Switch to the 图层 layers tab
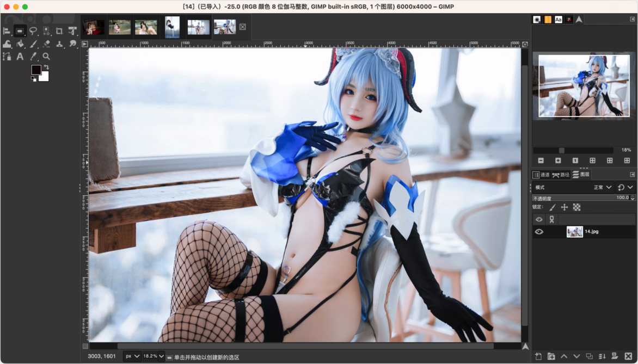The width and height of the screenshot is (638, 364). point(581,175)
